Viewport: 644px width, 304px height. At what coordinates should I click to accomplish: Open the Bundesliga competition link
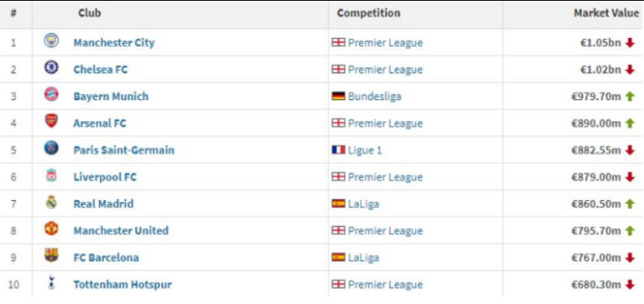point(375,97)
